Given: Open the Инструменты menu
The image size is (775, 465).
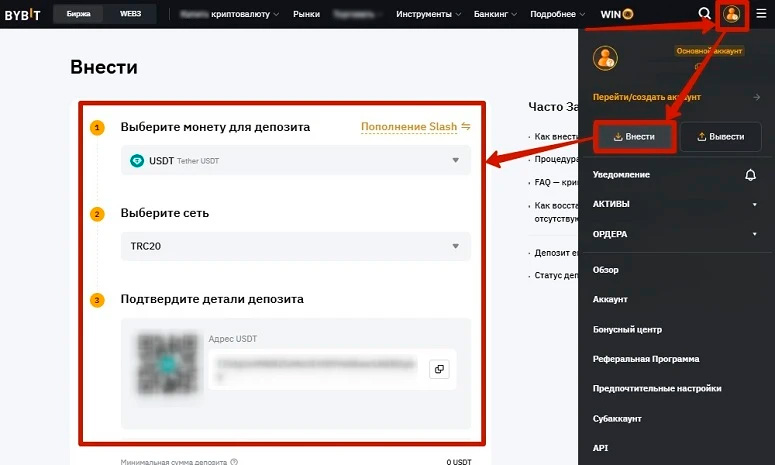Looking at the screenshot, I should [x=428, y=14].
